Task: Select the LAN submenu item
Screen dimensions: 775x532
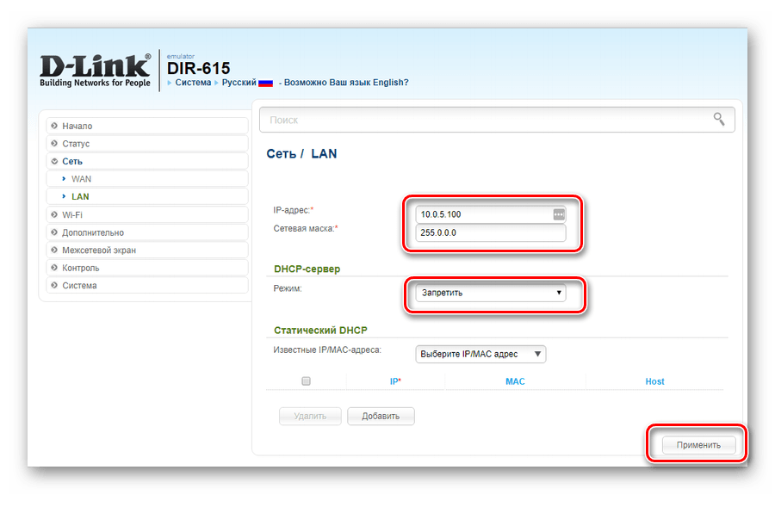Action: pyautogui.click(x=147, y=196)
